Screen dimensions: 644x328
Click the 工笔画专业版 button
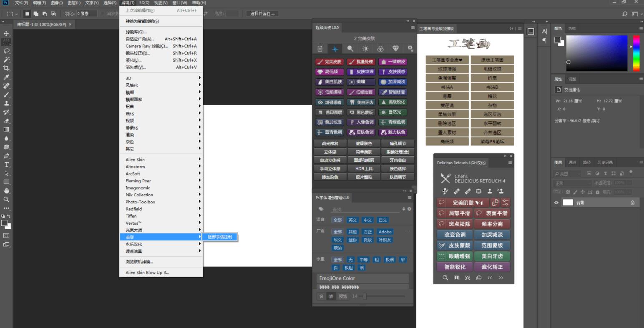tap(447, 60)
